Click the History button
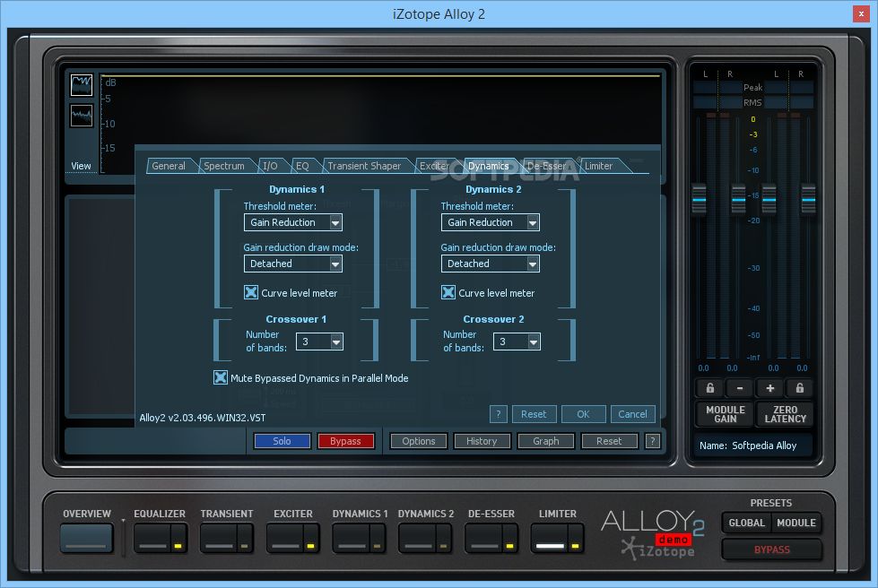This screenshot has width=878, height=588. (x=482, y=441)
